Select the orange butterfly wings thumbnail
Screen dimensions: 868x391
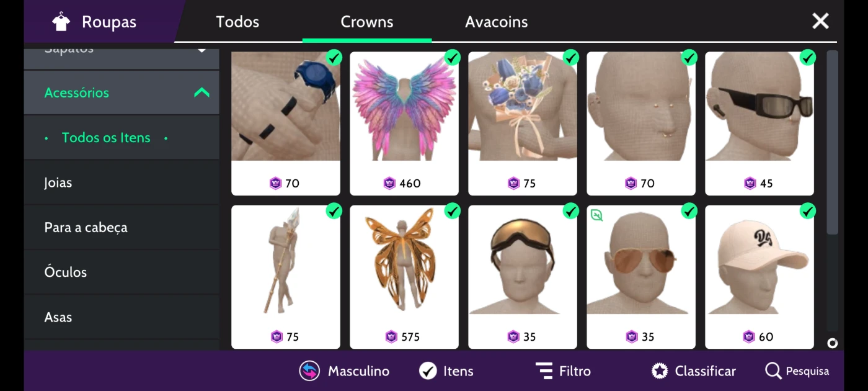(x=404, y=259)
